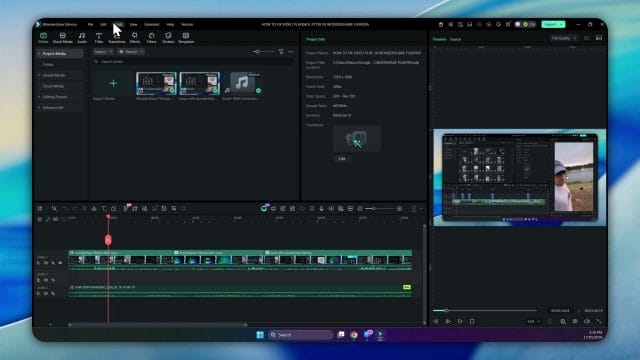The height and width of the screenshot is (360, 640).
Task: Select the music note audio clip thumbnail
Action: [242, 83]
